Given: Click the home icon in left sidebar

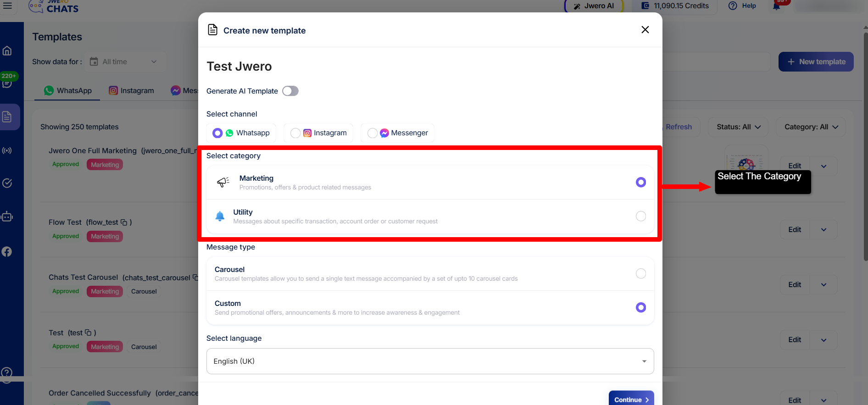Looking at the screenshot, I should point(7,51).
